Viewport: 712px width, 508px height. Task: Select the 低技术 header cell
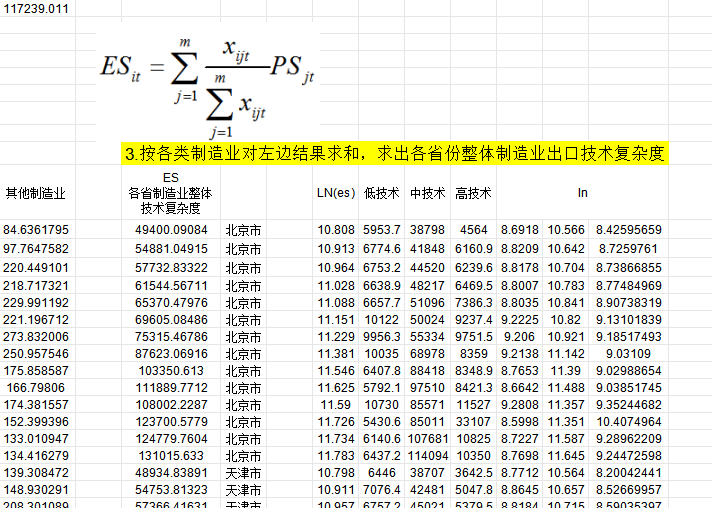click(x=381, y=192)
